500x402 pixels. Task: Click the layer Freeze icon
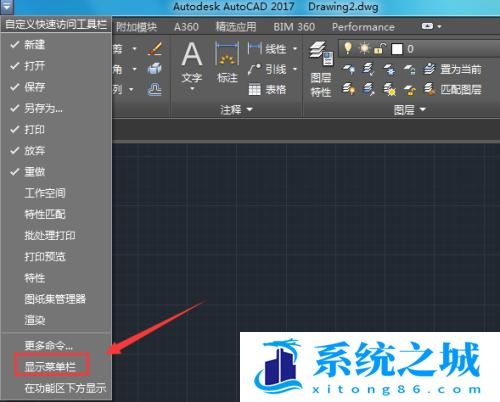389,69
